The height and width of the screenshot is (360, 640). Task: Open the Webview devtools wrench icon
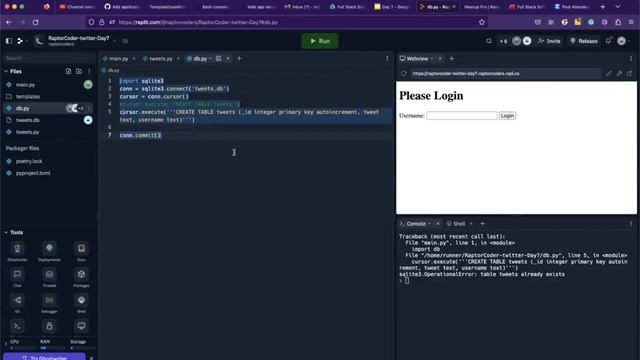[619, 73]
